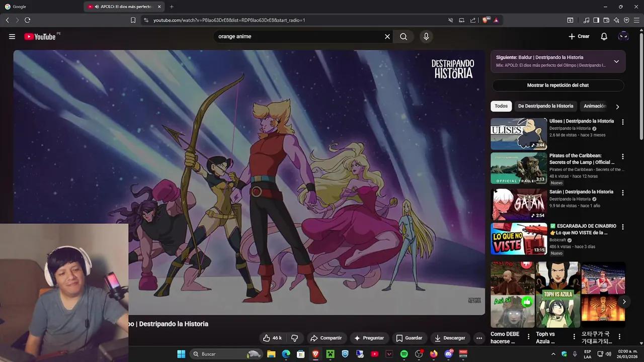Open Pirates of the Caribbean trailer thumbnail

(x=519, y=168)
